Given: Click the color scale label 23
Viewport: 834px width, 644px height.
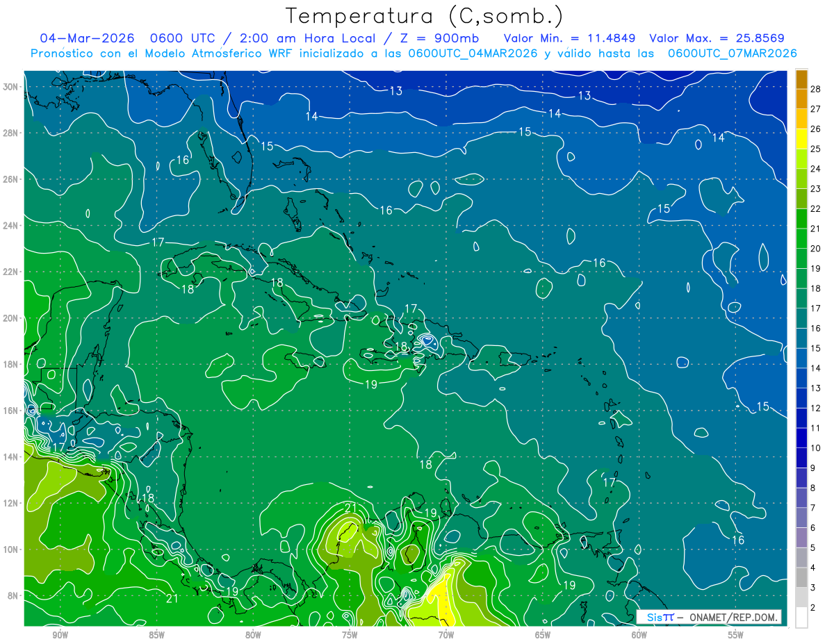Looking at the screenshot, I should [x=816, y=188].
